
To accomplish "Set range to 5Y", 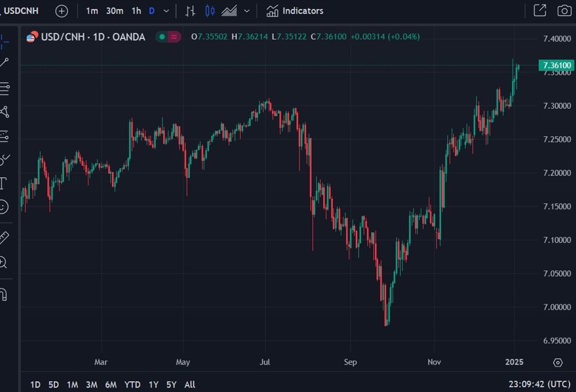I will (x=172, y=385).
